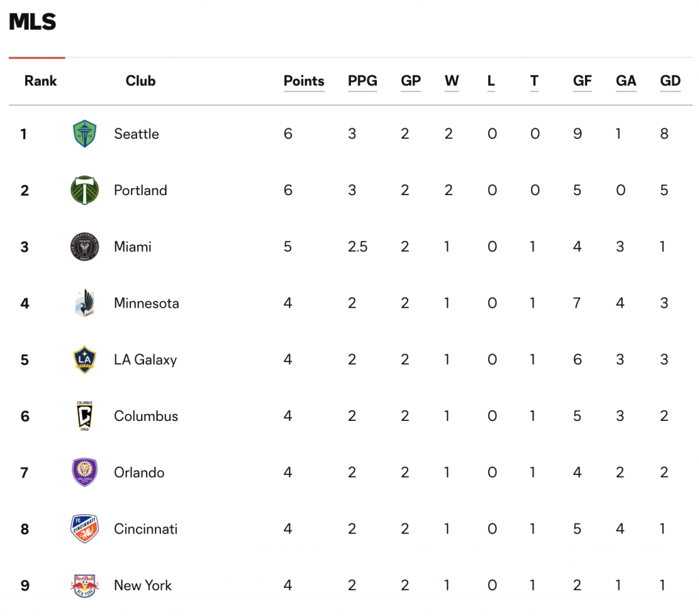This screenshot has height=616, width=699.
Task: Sort standings by Points column header
Action: point(304,81)
